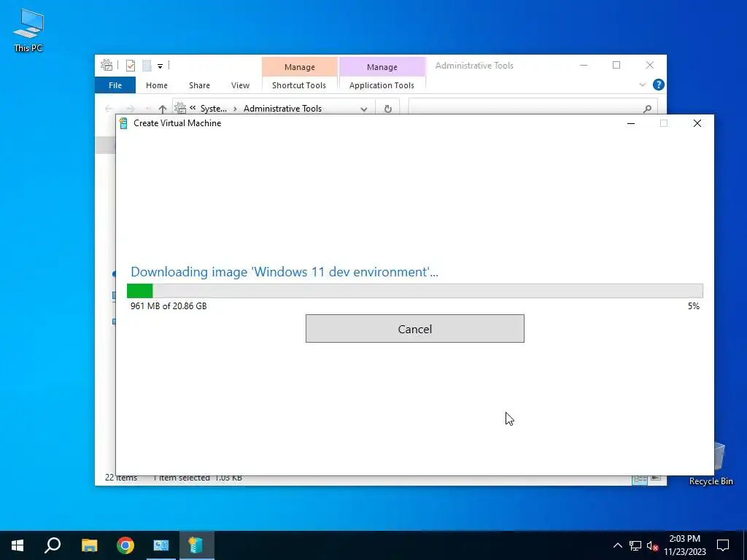Expand the Explorer ribbon chevron
The image size is (747, 560).
642,85
